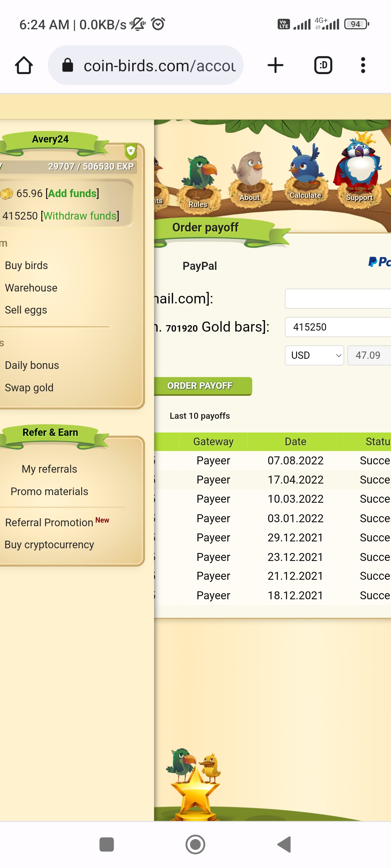
Task: Open My referrals link
Action: pyautogui.click(x=49, y=469)
